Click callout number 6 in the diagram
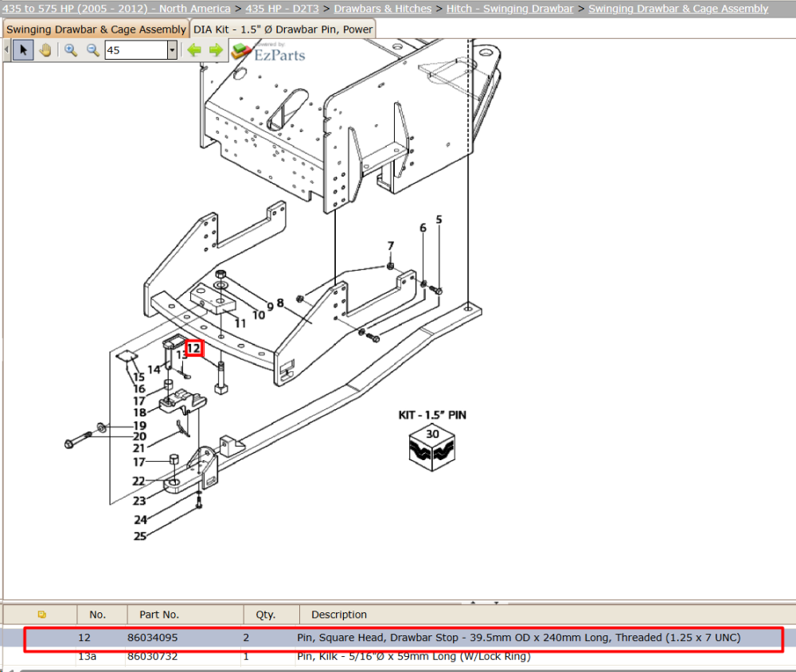Viewport: 796px width, 672px height. [x=423, y=228]
